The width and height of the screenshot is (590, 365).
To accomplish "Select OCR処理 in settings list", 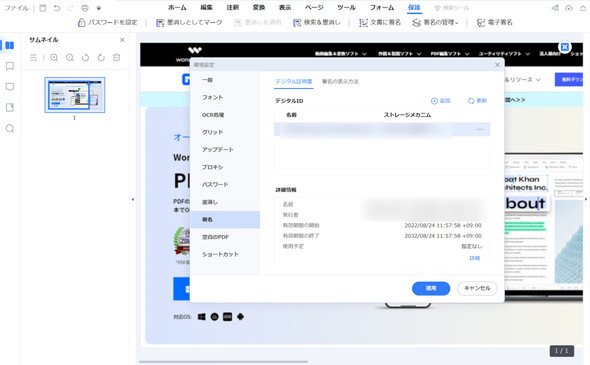I will click(225, 115).
